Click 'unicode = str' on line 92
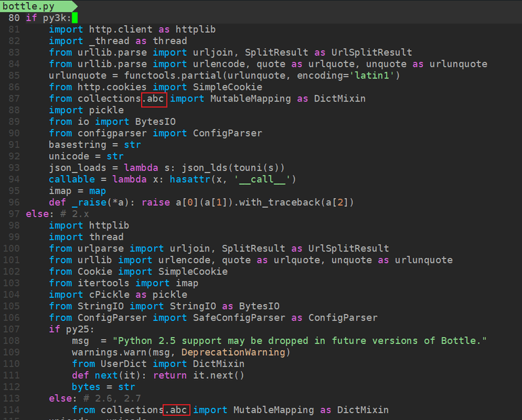 coord(86,156)
